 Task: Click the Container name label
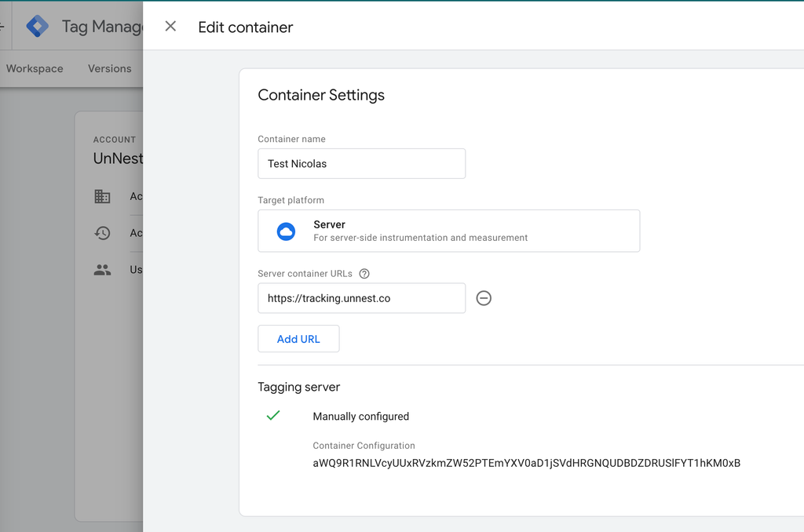[292, 140]
